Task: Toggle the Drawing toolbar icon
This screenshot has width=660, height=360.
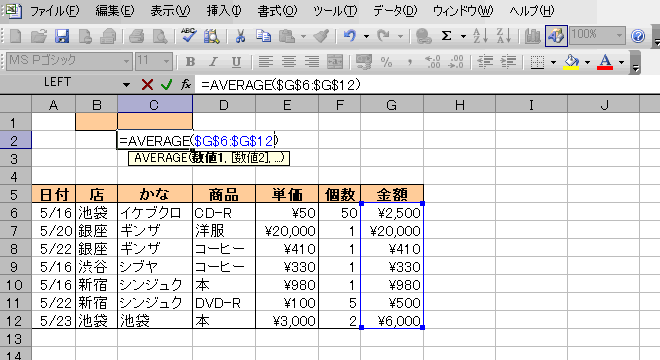Action: pos(556,36)
